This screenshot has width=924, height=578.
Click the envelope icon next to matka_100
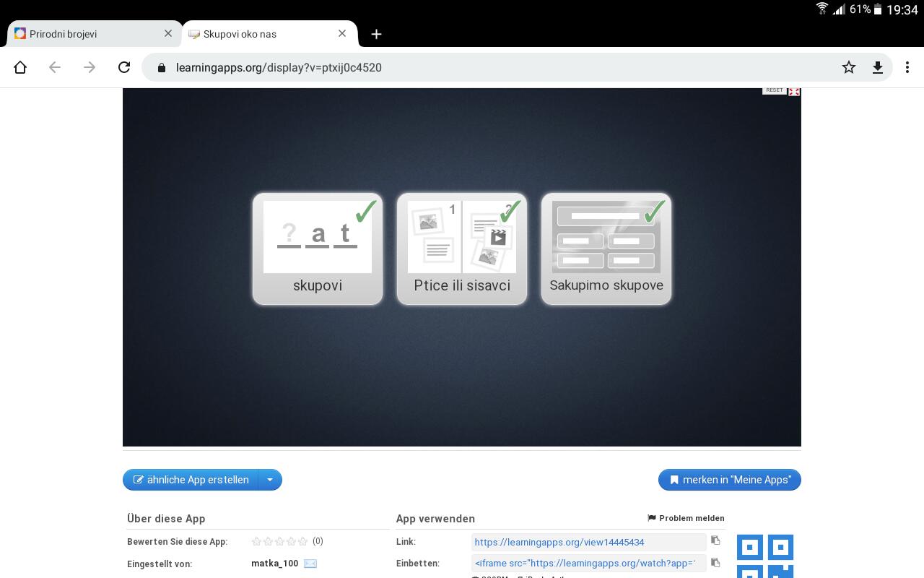coord(310,564)
